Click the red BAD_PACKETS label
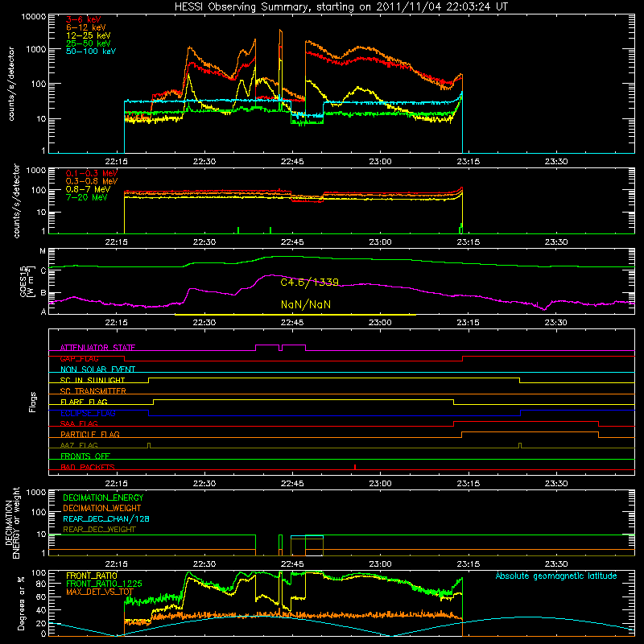This screenshot has height=644, width=644. [x=88, y=467]
